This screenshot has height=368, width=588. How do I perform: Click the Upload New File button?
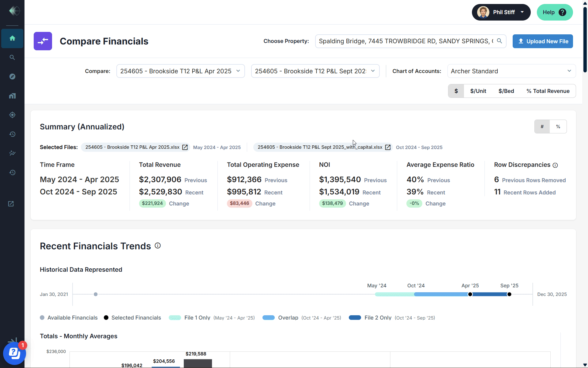point(543,41)
